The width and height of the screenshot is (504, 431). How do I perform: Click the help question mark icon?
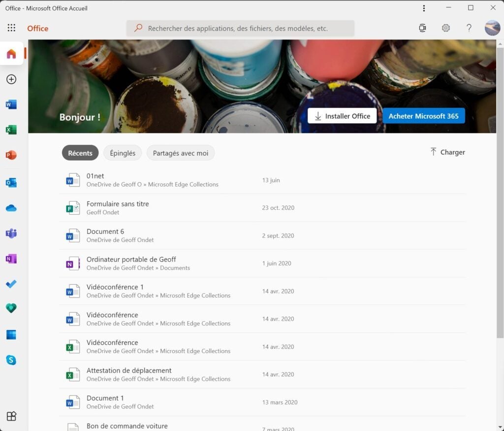(469, 28)
